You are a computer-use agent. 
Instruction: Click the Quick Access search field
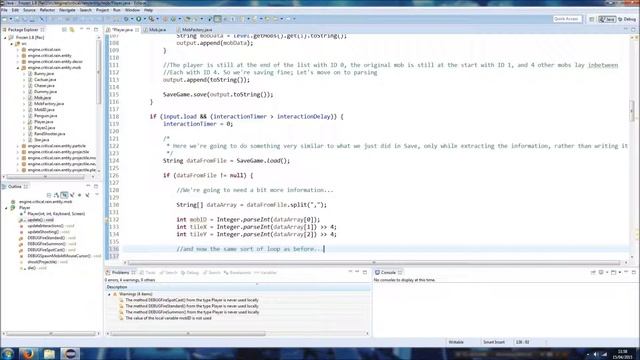(567, 19)
